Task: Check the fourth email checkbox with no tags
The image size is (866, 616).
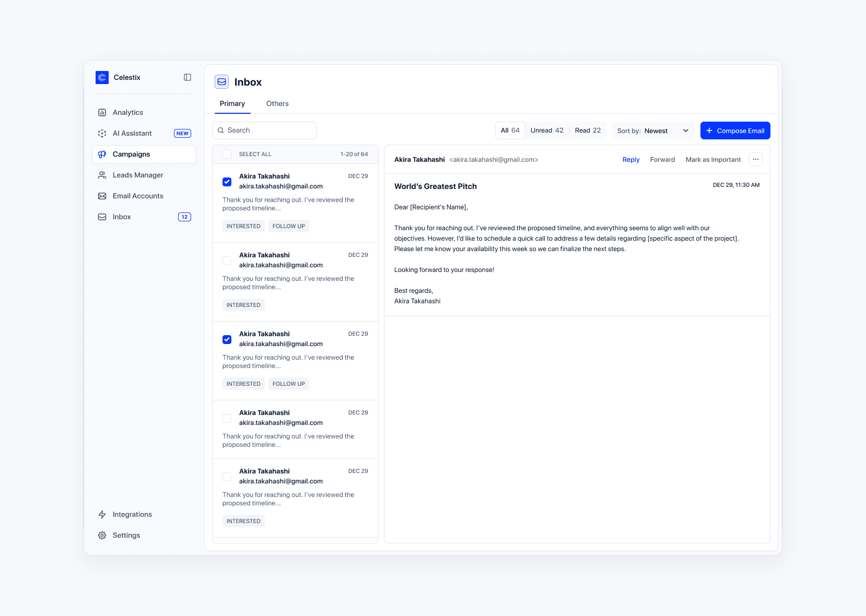Action: click(227, 418)
